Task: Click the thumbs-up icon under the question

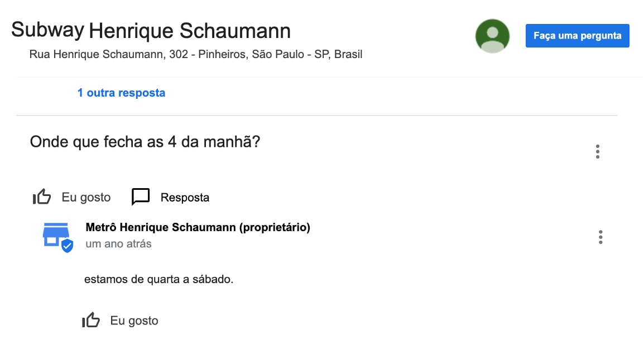Action: (42, 197)
